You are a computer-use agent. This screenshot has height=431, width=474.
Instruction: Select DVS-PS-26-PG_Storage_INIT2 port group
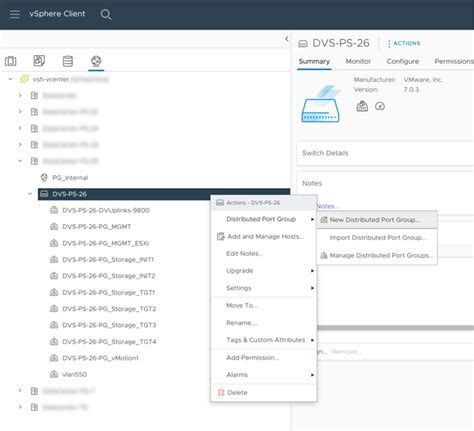pos(109,276)
